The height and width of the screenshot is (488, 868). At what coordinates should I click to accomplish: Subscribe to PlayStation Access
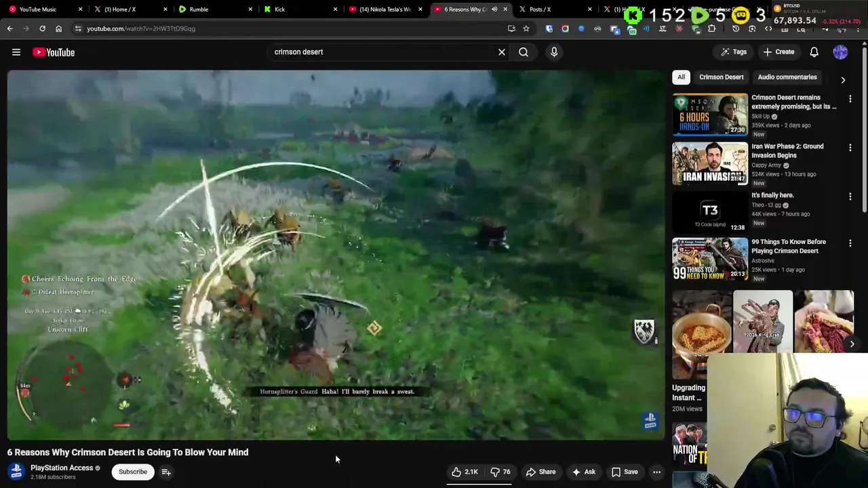133,472
